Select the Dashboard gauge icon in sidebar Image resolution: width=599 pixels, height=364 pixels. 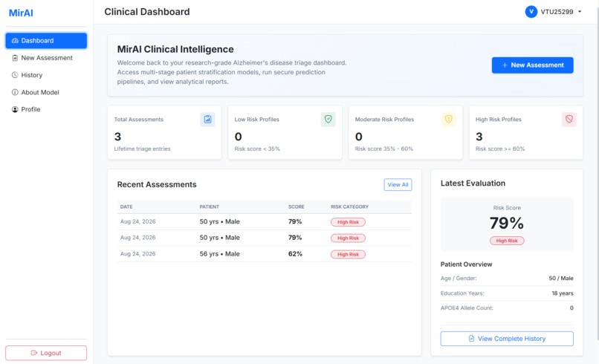[15, 41]
